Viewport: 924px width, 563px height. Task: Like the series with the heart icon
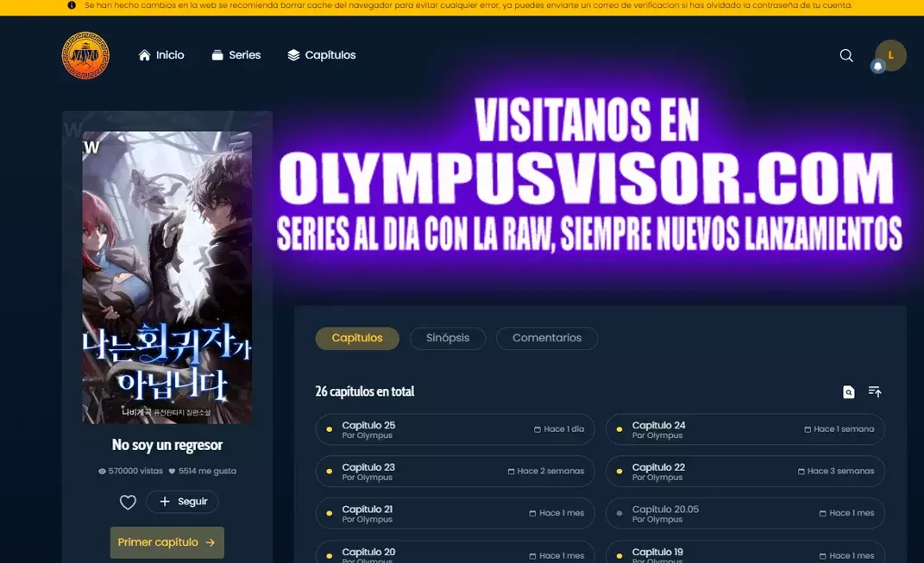[x=128, y=502]
